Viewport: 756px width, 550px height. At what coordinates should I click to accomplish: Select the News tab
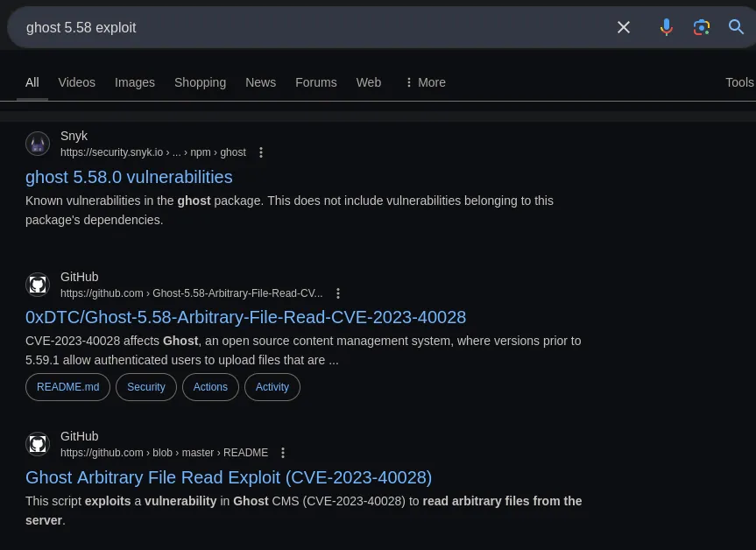pyautogui.click(x=260, y=82)
